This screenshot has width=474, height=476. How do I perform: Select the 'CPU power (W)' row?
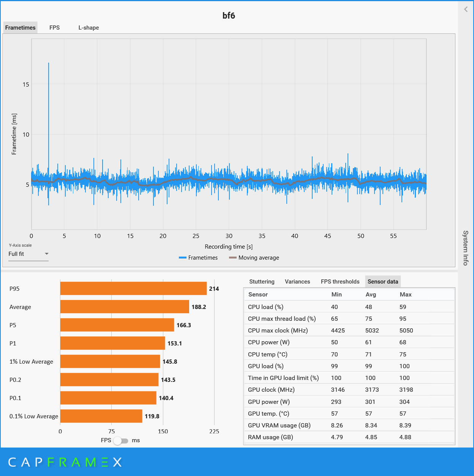coord(349,342)
